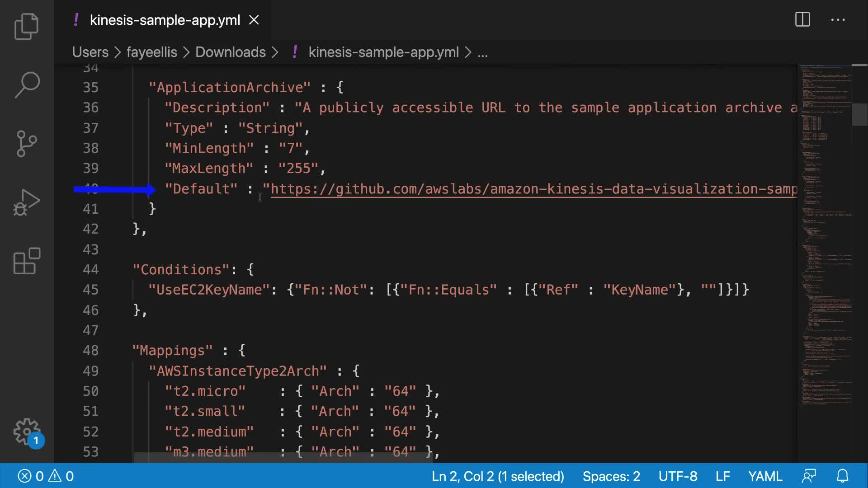Image resolution: width=868 pixels, height=488 pixels.
Task: Open the Manage gear menu
Action: (27, 432)
